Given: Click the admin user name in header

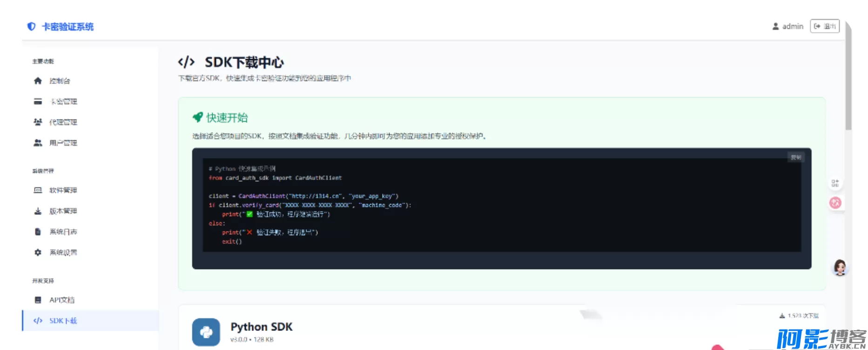Looking at the screenshot, I should pyautogui.click(x=792, y=26).
